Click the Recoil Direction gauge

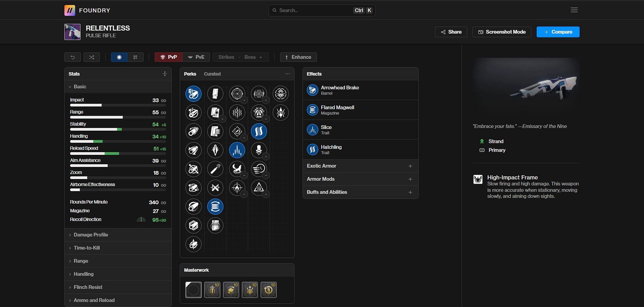(141, 220)
